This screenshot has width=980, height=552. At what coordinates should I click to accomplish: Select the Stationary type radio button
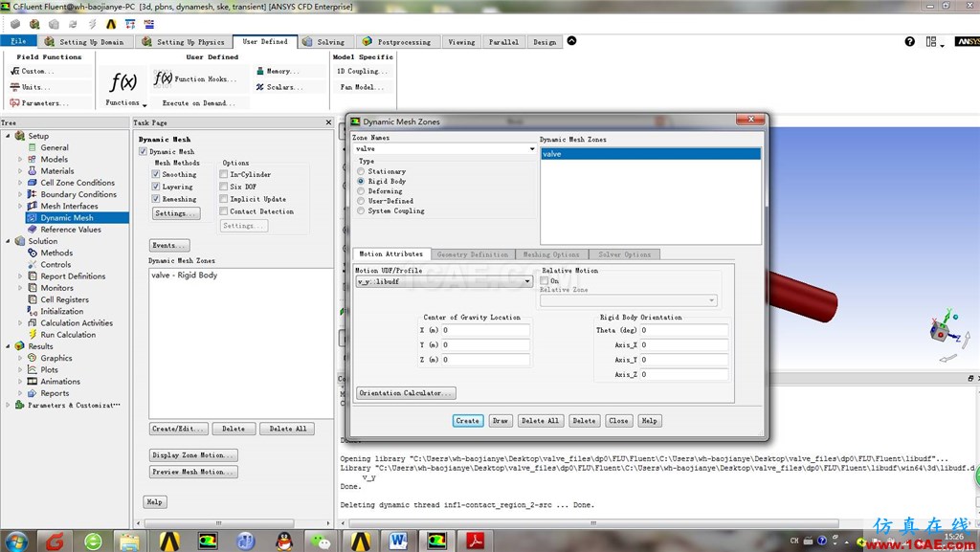click(361, 171)
